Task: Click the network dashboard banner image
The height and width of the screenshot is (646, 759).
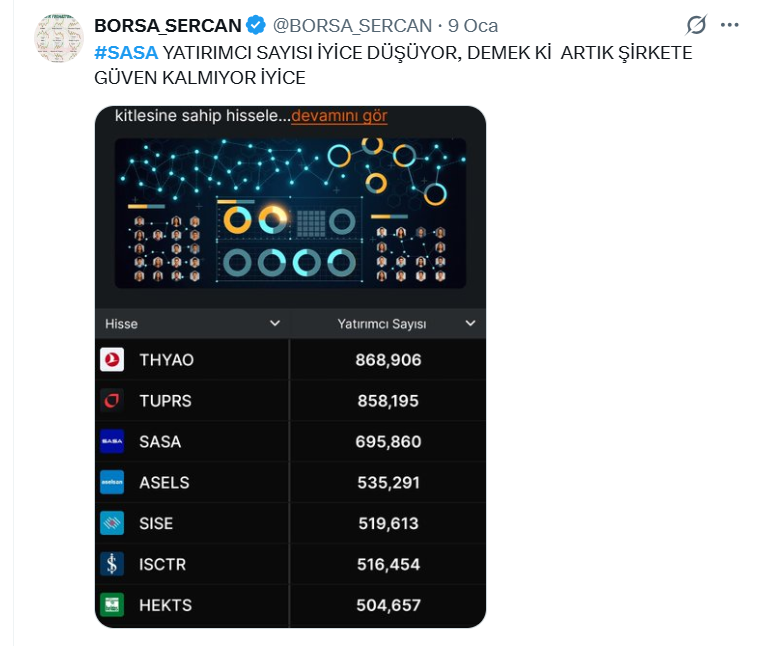Action: click(x=290, y=213)
